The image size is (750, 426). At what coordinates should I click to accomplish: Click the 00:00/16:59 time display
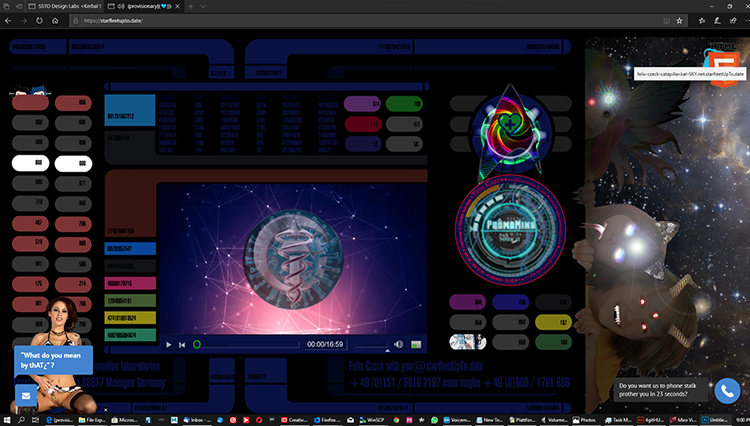click(x=325, y=344)
